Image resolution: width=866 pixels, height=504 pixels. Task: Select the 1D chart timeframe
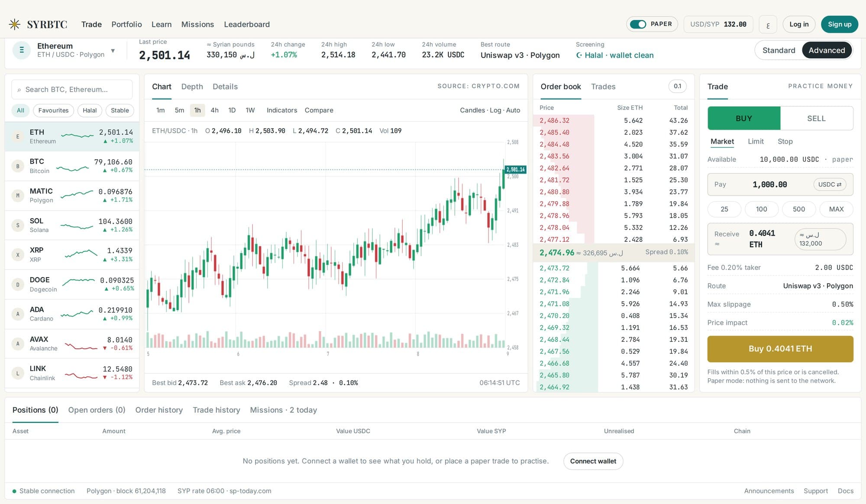tap(232, 110)
